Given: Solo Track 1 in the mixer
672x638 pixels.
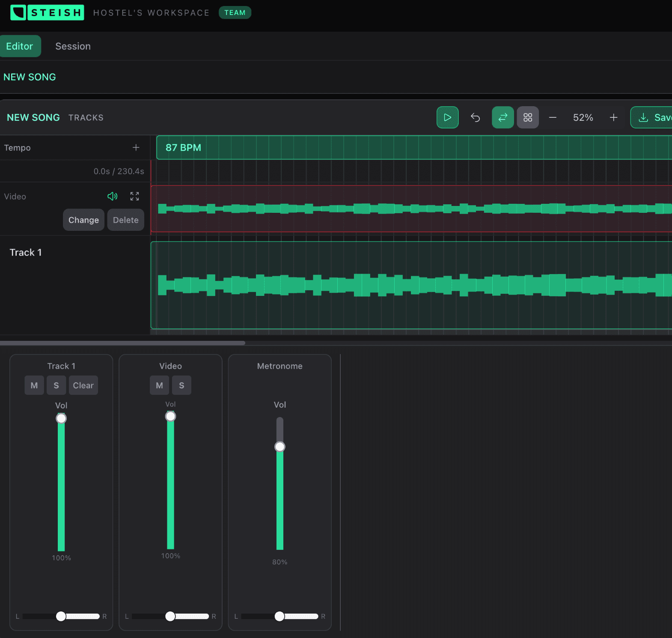Looking at the screenshot, I should click(x=56, y=385).
